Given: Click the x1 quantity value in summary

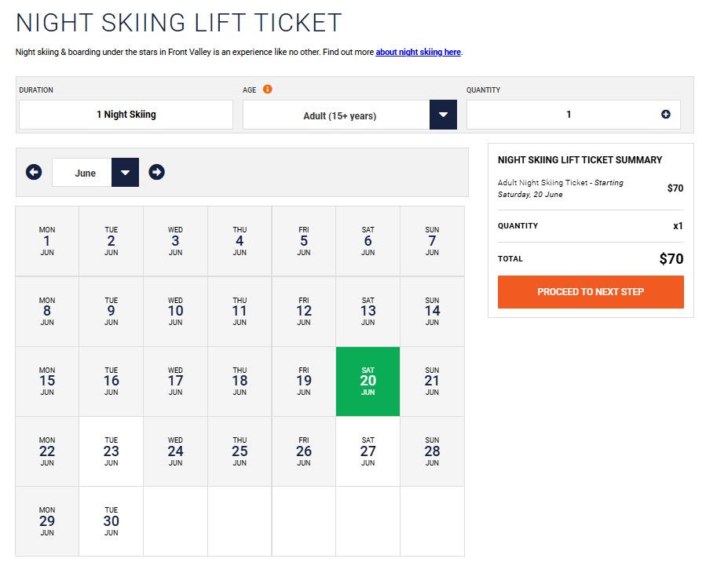Looking at the screenshot, I should 678,226.
